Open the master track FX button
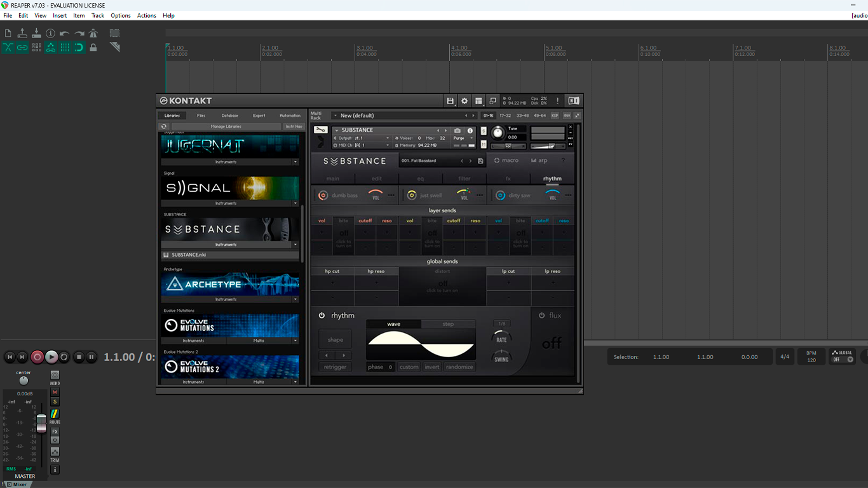 [x=55, y=432]
